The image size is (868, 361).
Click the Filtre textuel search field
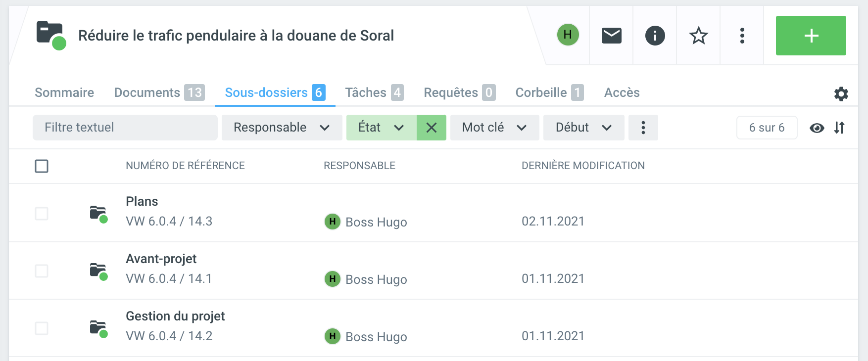pyautogui.click(x=125, y=128)
